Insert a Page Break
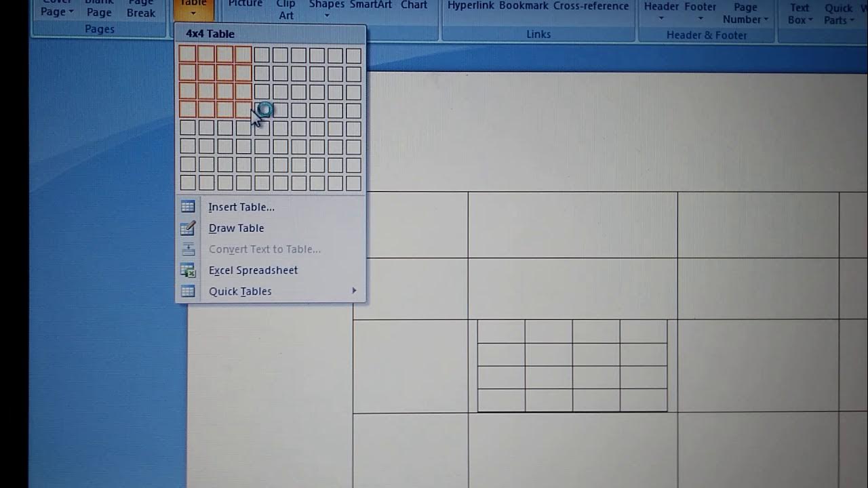Viewport: 868px width, 488px height. coord(141,9)
